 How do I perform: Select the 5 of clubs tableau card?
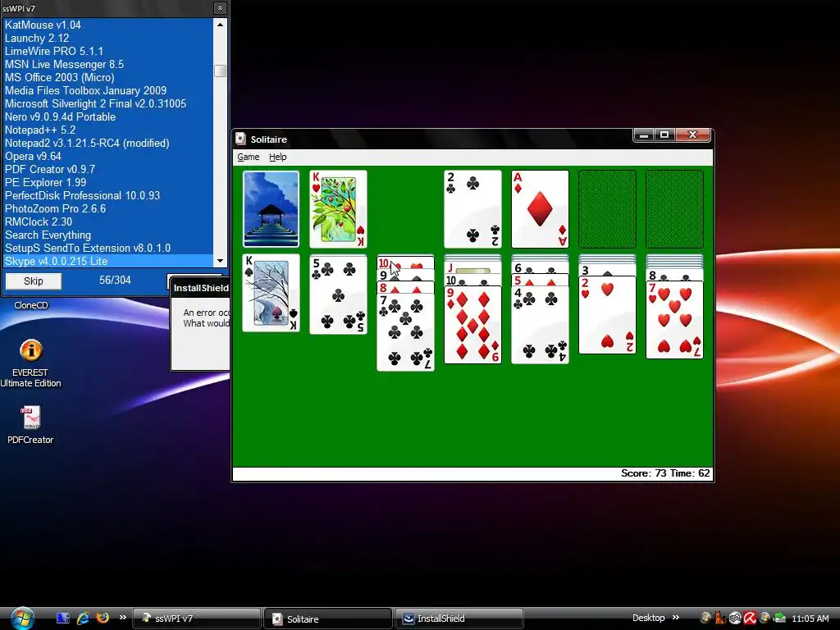338,294
